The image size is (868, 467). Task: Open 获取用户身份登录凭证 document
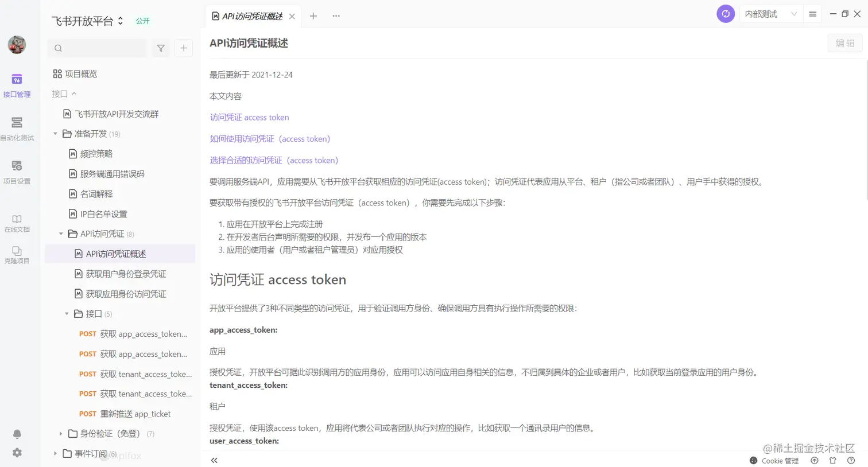pyautogui.click(x=121, y=274)
